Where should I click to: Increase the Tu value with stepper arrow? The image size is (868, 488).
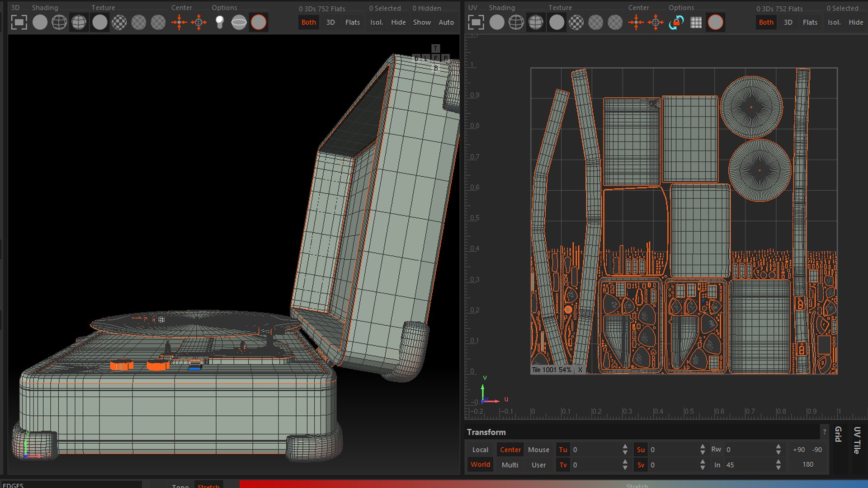pos(625,446)
